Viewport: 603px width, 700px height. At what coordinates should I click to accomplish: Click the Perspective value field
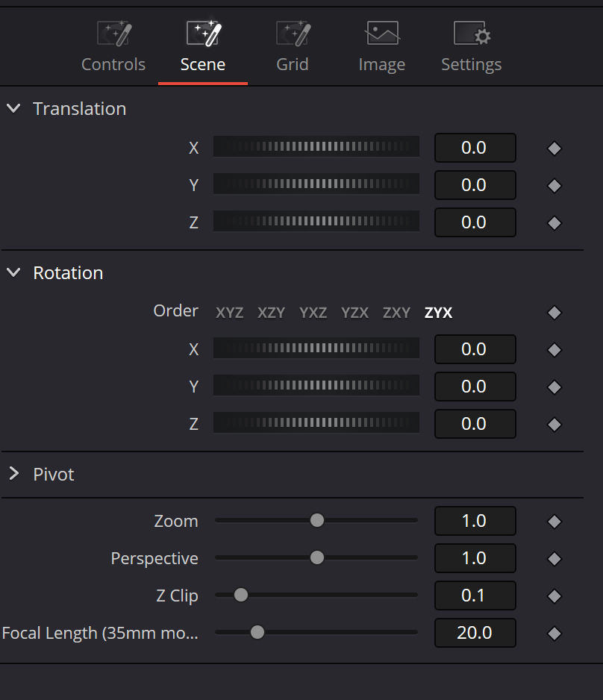click(x=475, y=558)
